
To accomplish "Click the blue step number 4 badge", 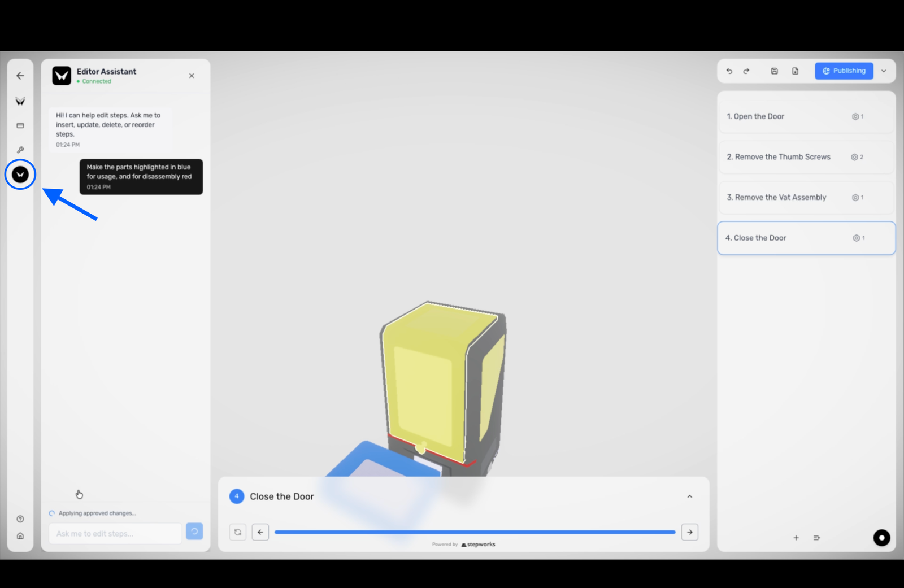I will 237,496.
